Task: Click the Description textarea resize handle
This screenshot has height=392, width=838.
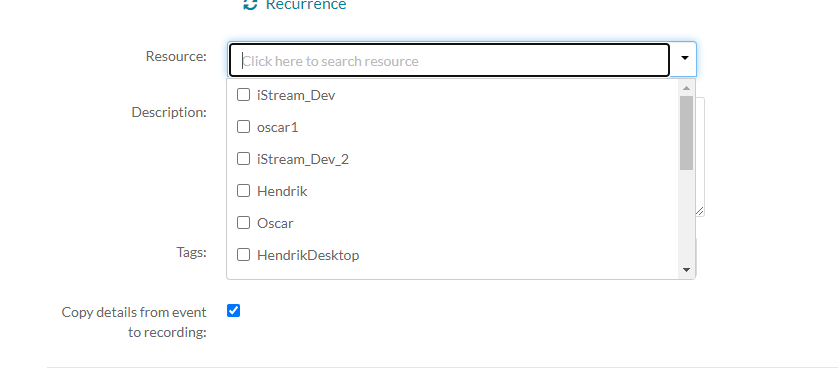Action: (700, 211)
